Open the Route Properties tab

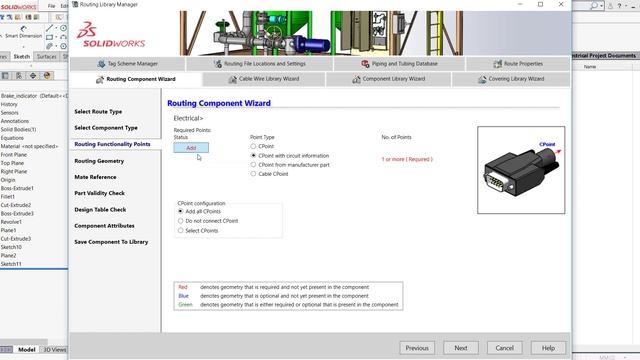[518, 64]
